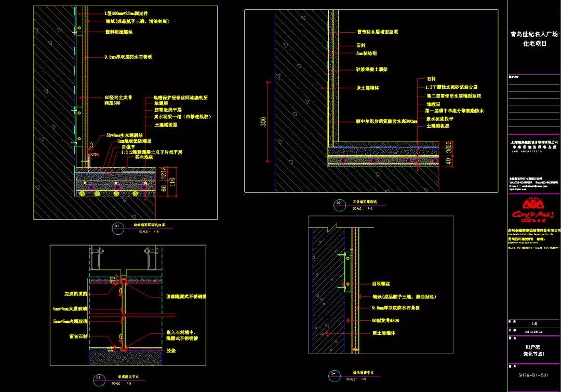Select the "110" dimension in detail D1

coord(172,182)
